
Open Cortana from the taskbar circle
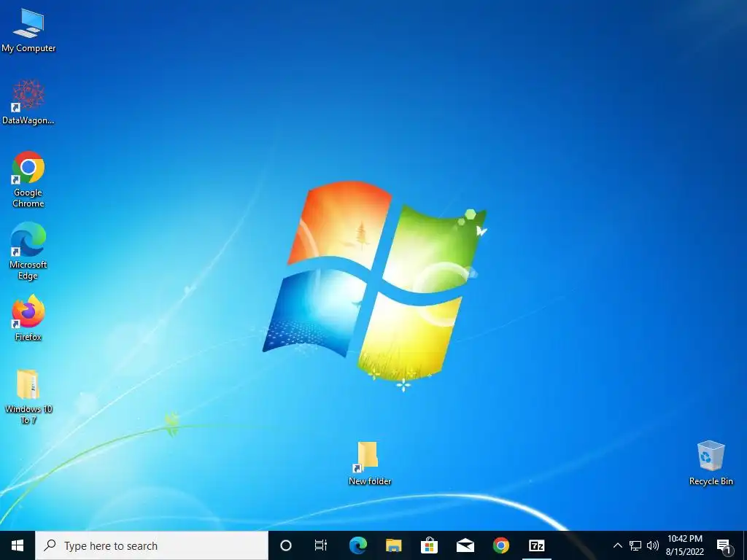tap(286, 545)
